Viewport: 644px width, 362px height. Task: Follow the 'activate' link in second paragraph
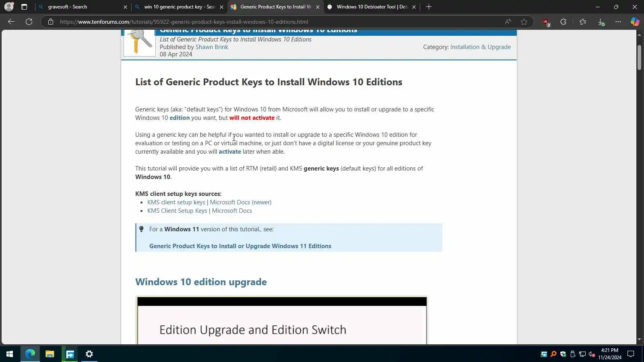(230, 152)
